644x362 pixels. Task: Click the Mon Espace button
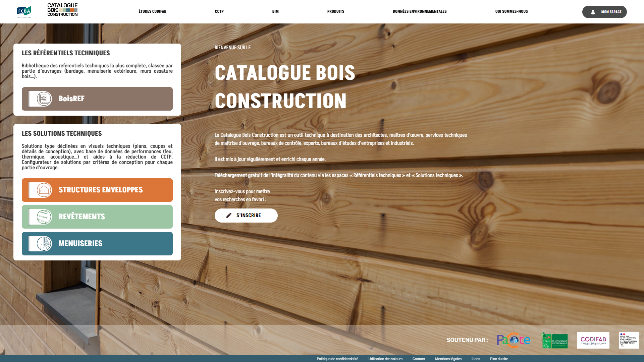click(x=604, y=12)
